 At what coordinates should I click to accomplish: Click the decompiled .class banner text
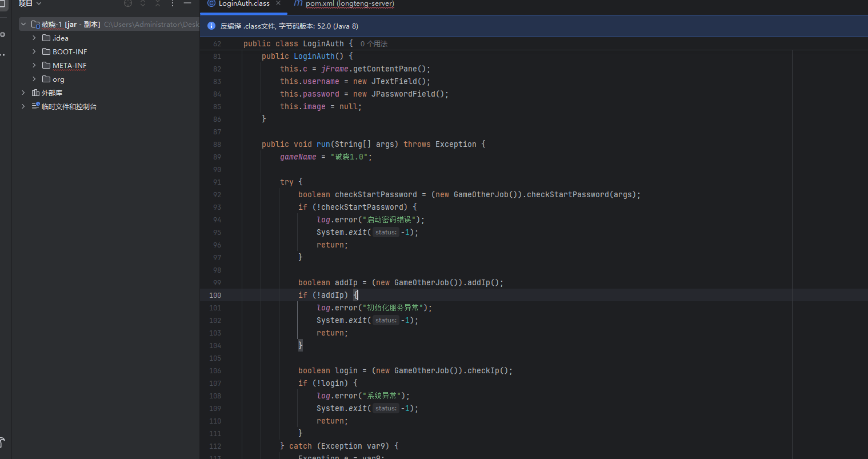tap(289, 26)
